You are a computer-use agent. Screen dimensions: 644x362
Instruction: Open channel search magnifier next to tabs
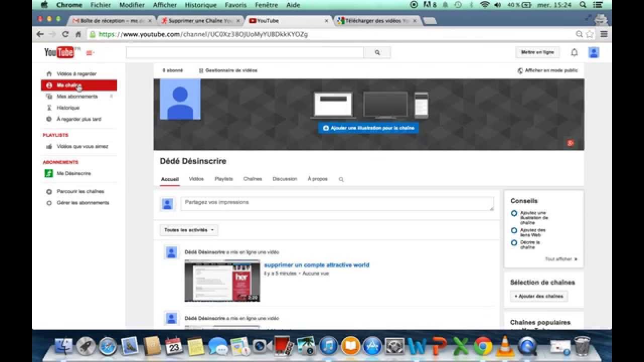(x=341, y=179)
